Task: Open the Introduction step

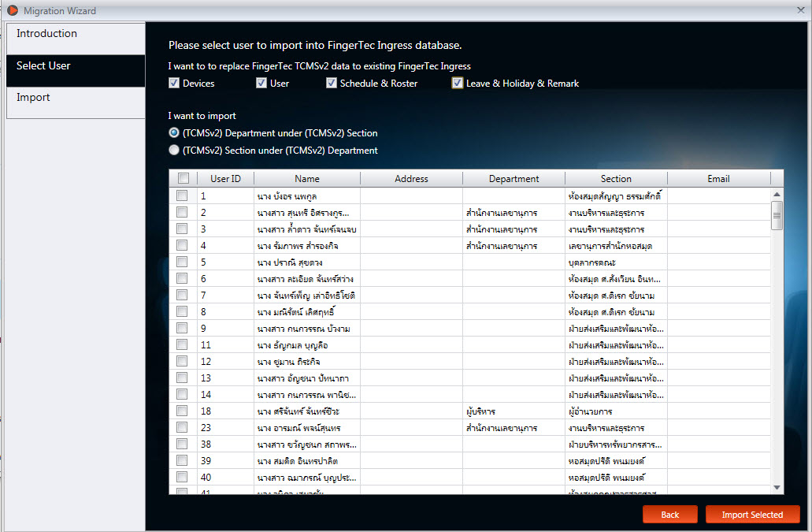Action: pyautogui.click(x=76, y=39)
